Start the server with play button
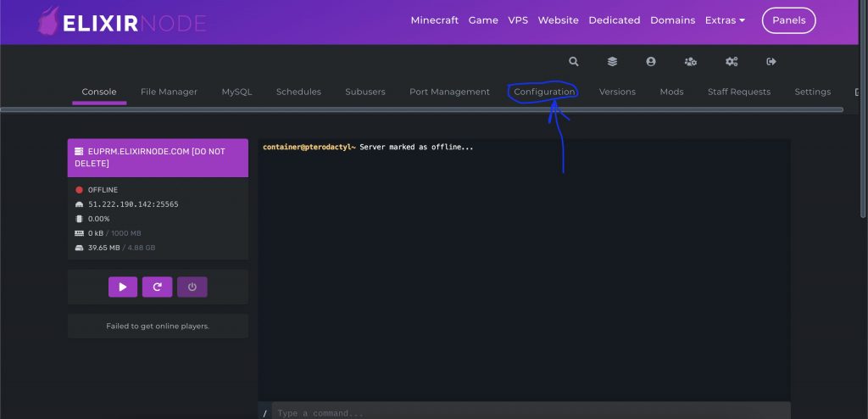 [x=123, y=287]
